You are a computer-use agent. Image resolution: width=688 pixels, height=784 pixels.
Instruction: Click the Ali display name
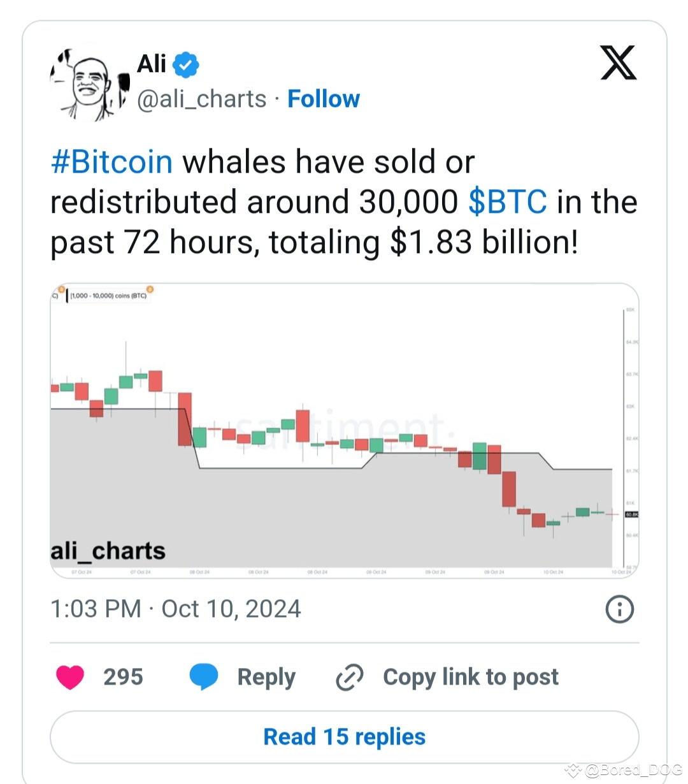pos(152,64)
